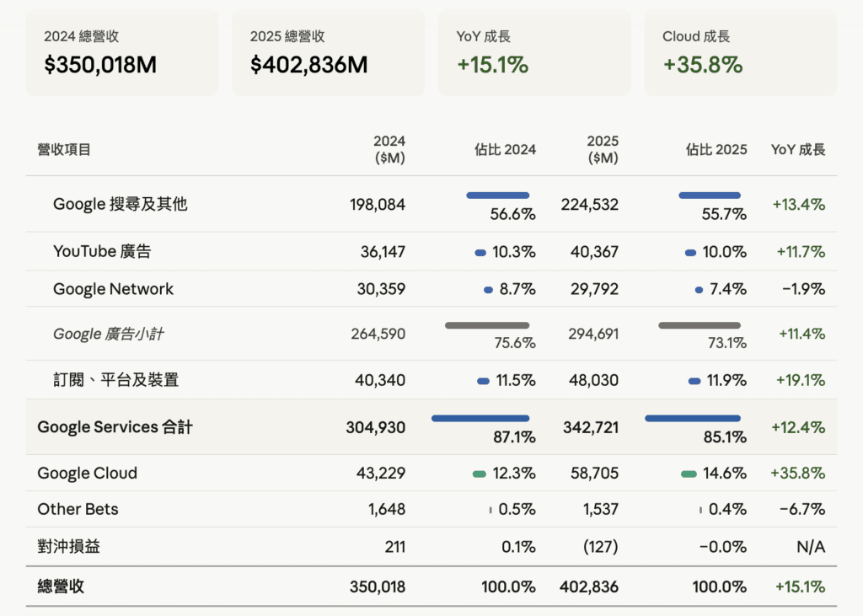Screen dimensions: 863x616
Task: Click the 85.1% share value
Action: [x=725, y=437]
